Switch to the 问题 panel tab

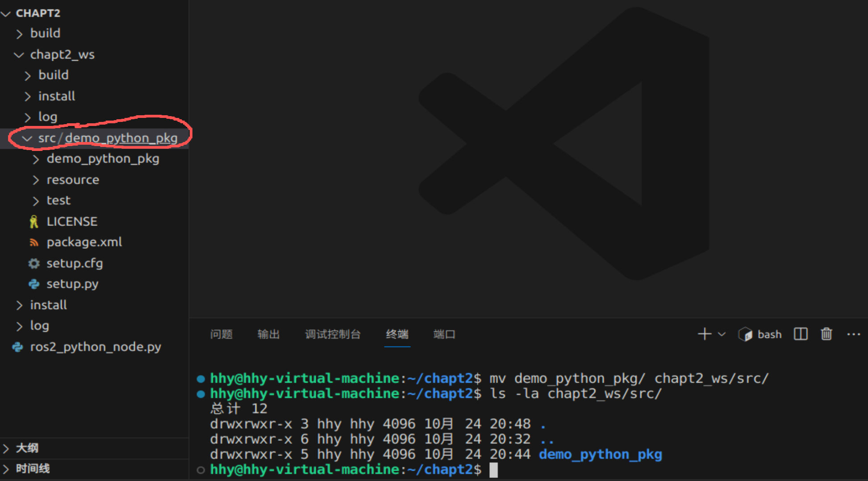[x=221, y=334]
